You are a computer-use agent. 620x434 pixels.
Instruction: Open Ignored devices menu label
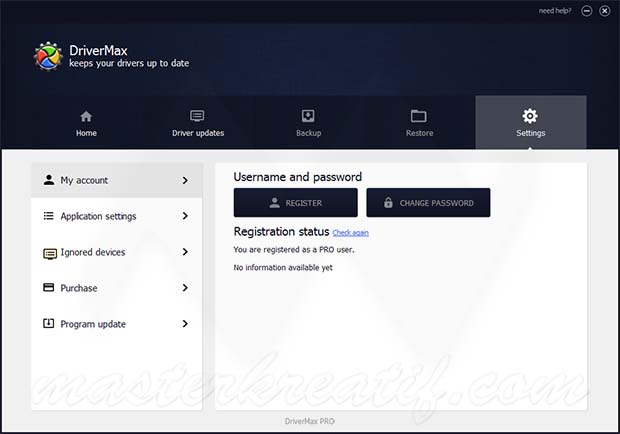pyautogui.click(x=93, y=252)
